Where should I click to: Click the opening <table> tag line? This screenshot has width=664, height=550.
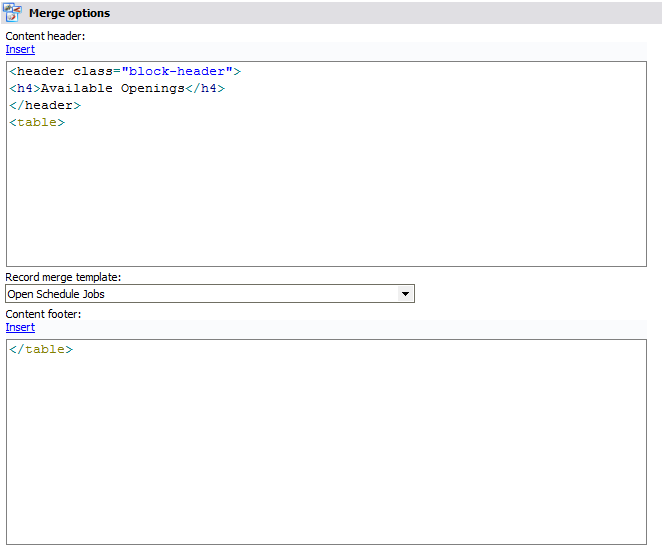37,122
